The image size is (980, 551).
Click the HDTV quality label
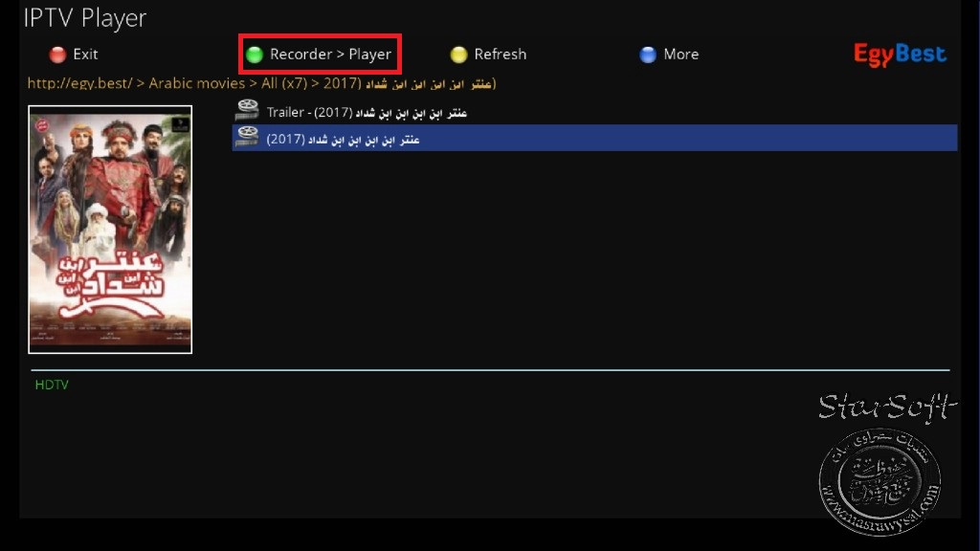pyautogui.click(x=52, y=385)
